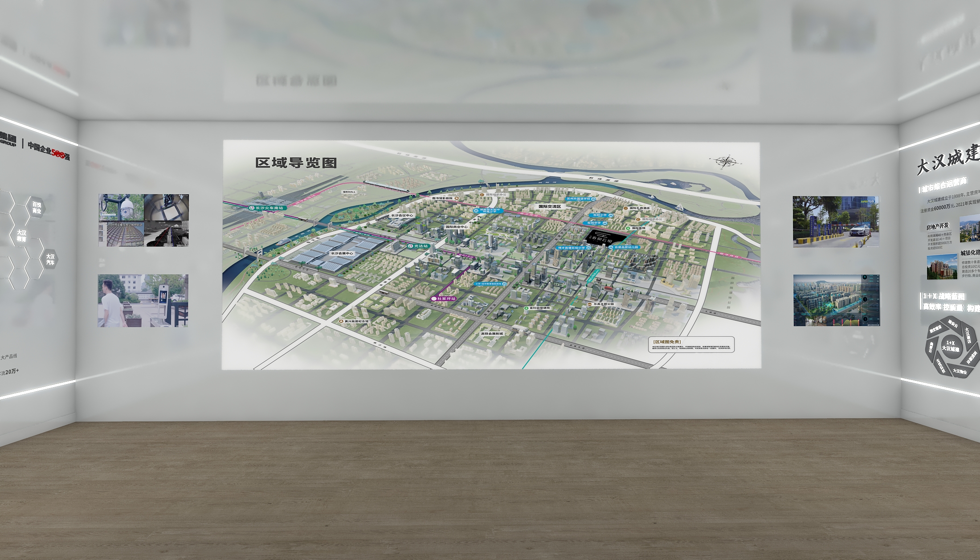Viewport: 980px width, 560px height.
Task: Open the aerial smart-city view thumbnail
Action: (836, 300)
